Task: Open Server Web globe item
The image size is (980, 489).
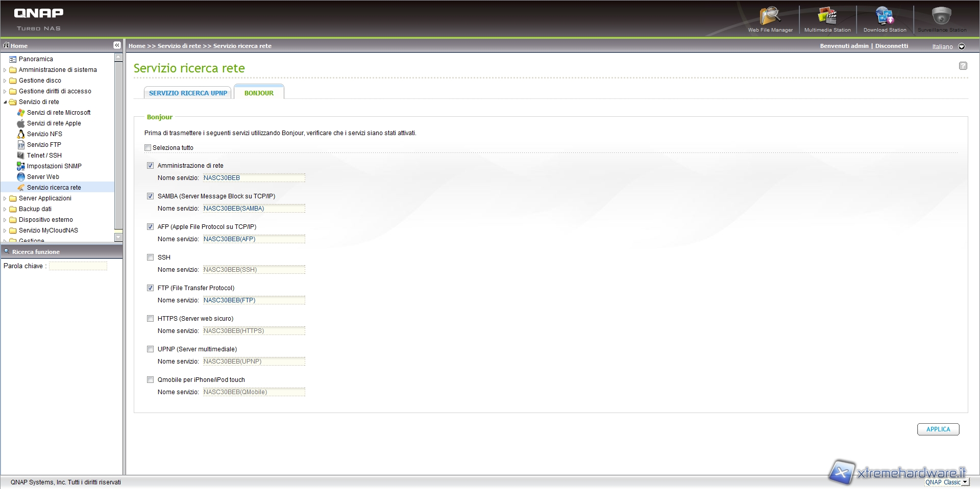Action: (x=43, y=177)
